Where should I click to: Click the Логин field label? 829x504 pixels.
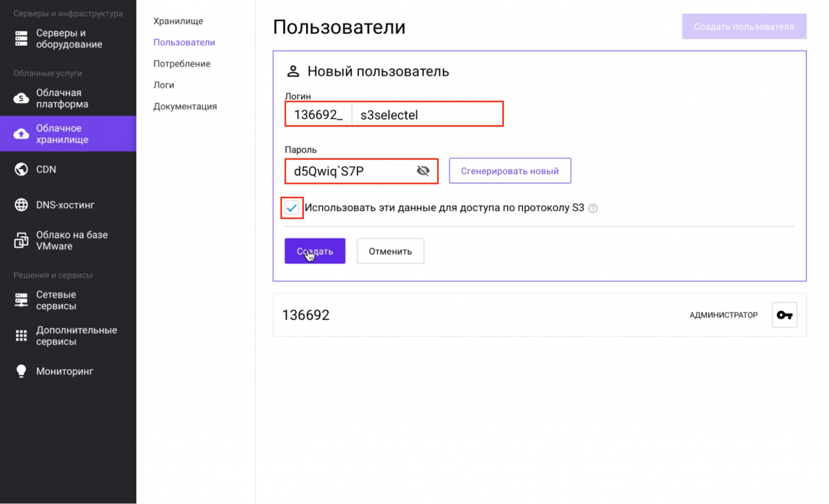[298, 96]
